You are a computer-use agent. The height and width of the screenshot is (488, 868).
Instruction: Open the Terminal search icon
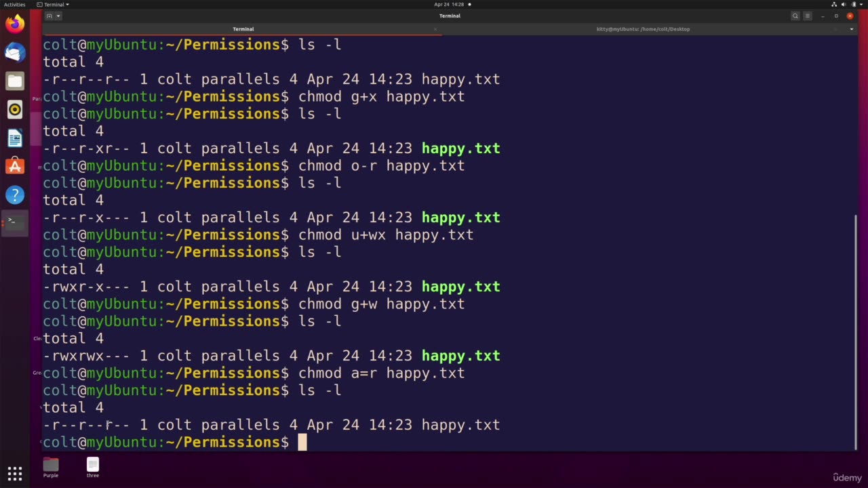795,16
